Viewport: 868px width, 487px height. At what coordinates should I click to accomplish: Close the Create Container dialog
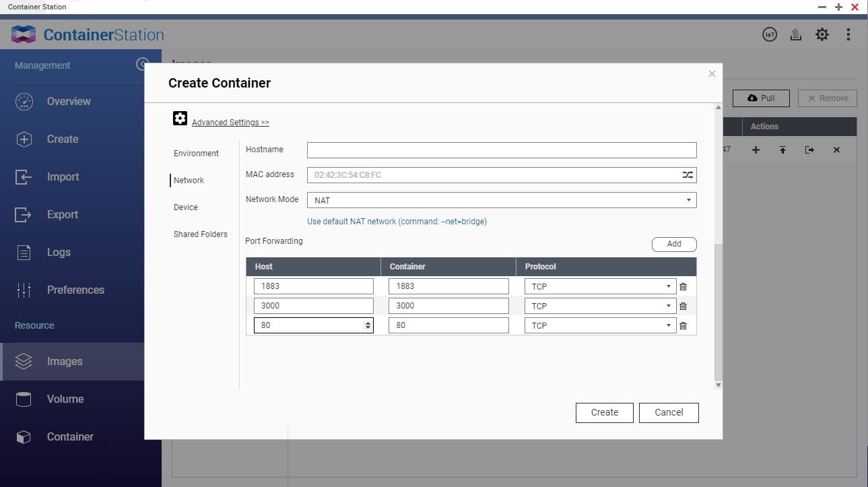coord(712,74)
